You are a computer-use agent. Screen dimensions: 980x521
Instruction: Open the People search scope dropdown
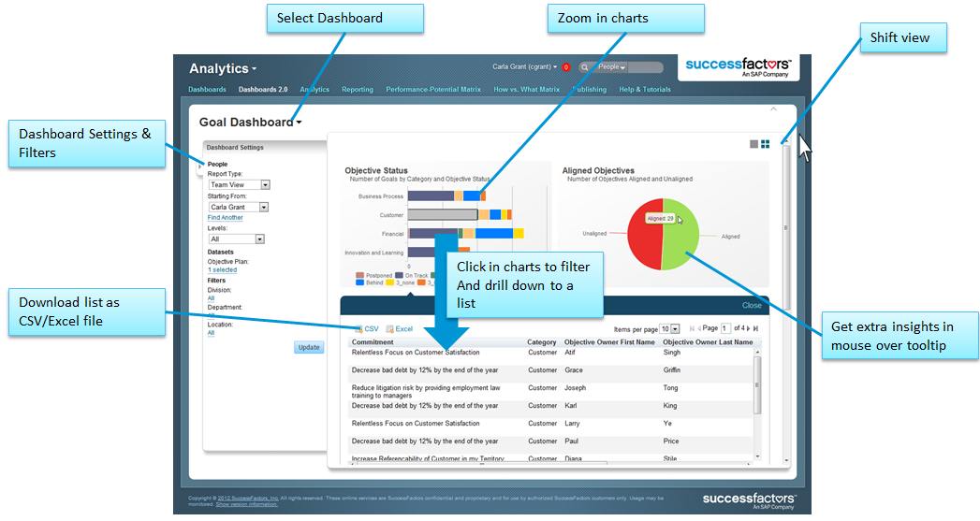pyautogui.click(x=612, y=66)
